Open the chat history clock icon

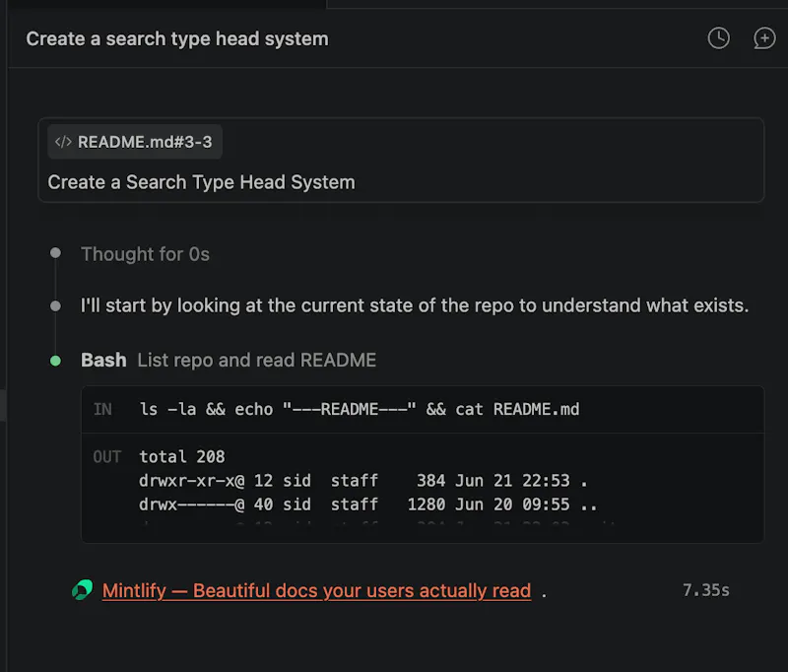tap(719, 38)
